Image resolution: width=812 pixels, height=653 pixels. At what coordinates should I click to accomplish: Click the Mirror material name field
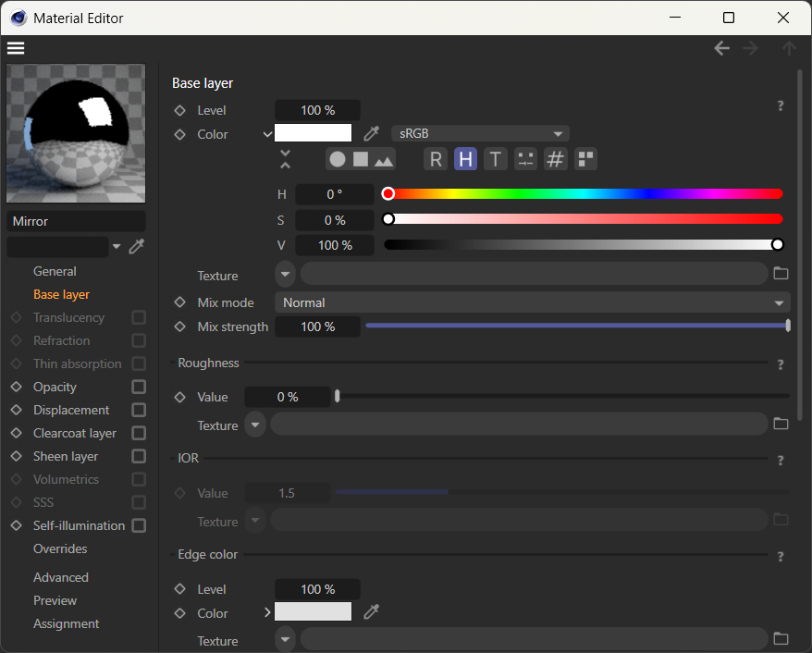click(x=76, y=222)
